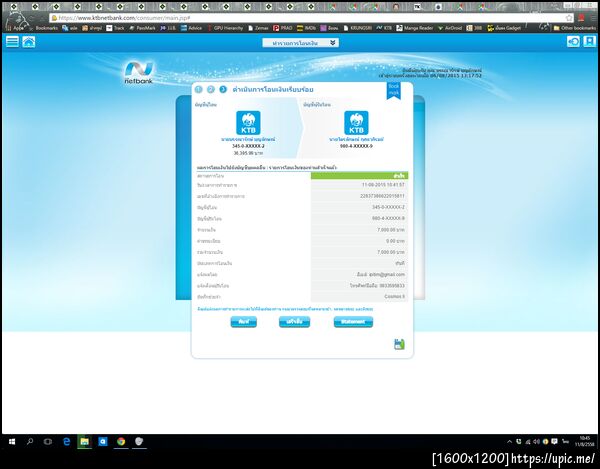Click the gmail.com email value

tap(381, 274)
